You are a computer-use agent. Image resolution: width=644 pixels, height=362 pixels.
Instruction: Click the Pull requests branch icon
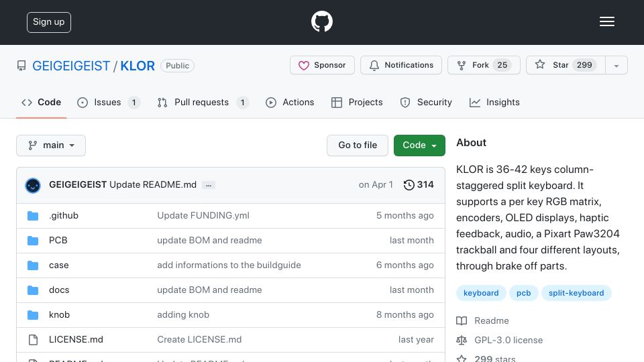[x=162, y=103]
